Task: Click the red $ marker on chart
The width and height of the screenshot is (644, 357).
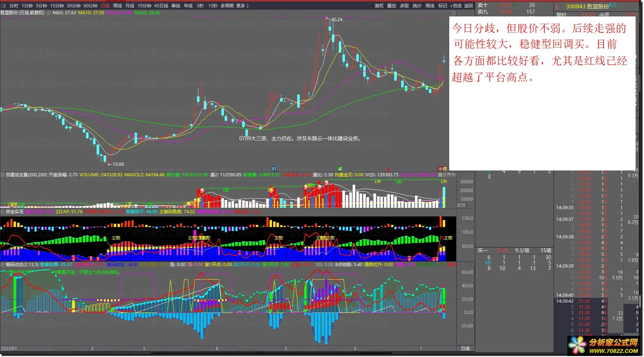Action: coord(388,169)
